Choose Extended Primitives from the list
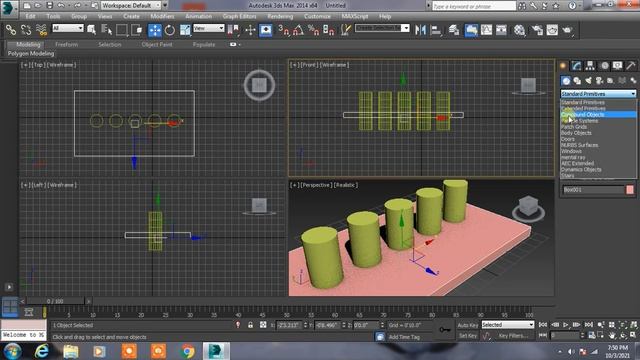This screenshot has height=360, width=640. click(x=598, y=109)
